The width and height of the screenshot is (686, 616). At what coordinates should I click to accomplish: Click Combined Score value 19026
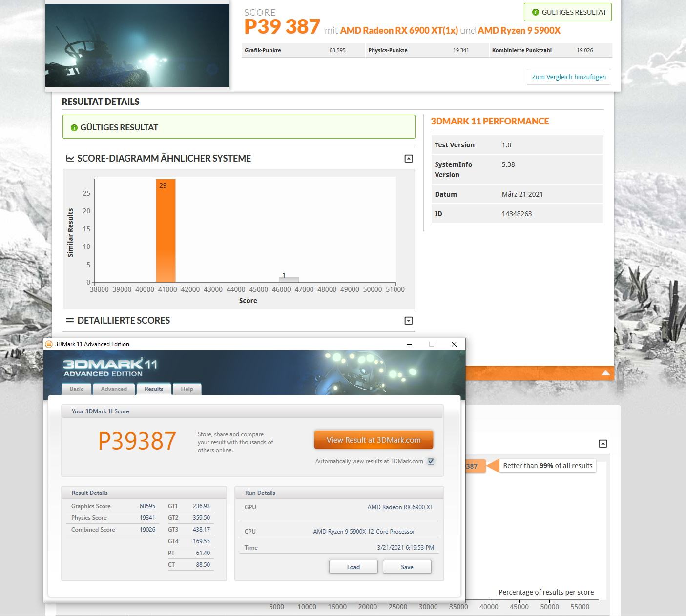[x=147, y=530]
